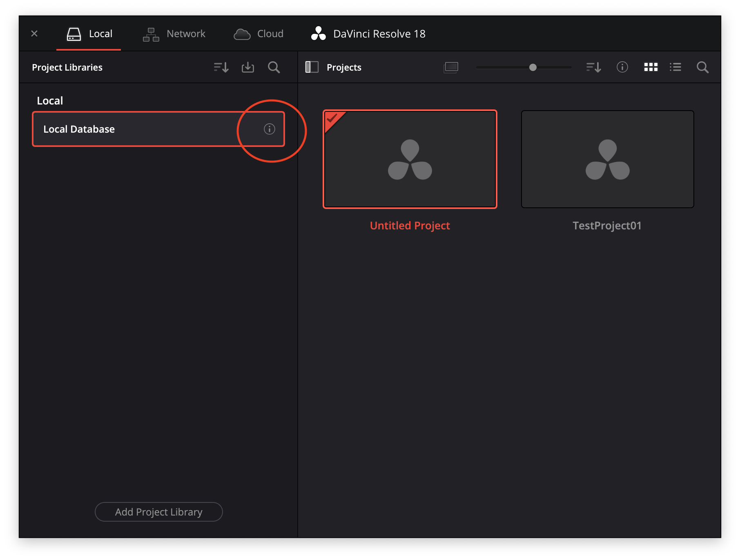Select the Untitled Project thumbnail
The width and height of the screenshot is (740, 560).
click(410, 159)
